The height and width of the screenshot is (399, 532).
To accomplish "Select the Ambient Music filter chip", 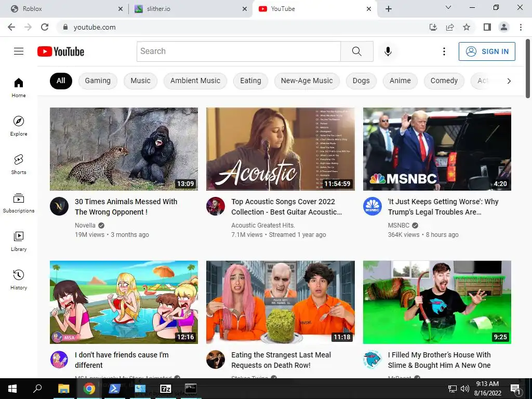I will (x=195, y=81).
